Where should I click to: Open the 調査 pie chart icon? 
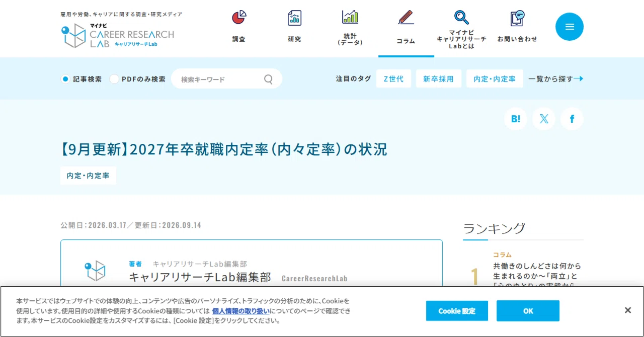239,18
